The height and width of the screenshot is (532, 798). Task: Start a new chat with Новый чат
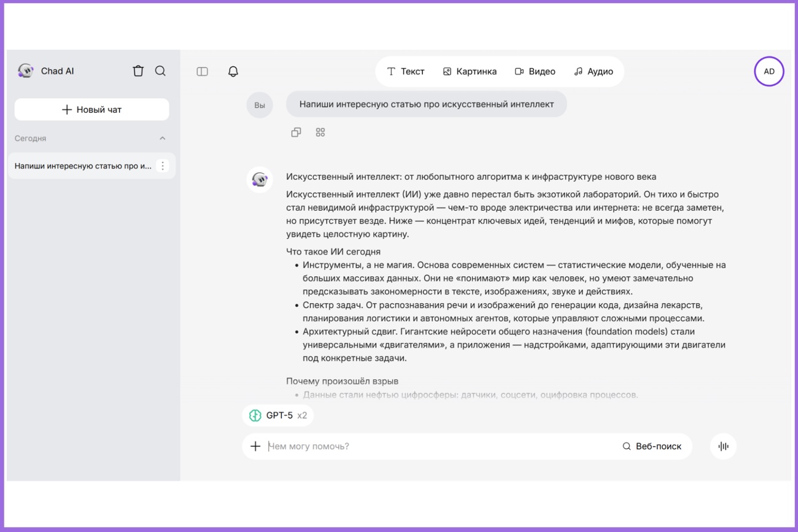91,110
